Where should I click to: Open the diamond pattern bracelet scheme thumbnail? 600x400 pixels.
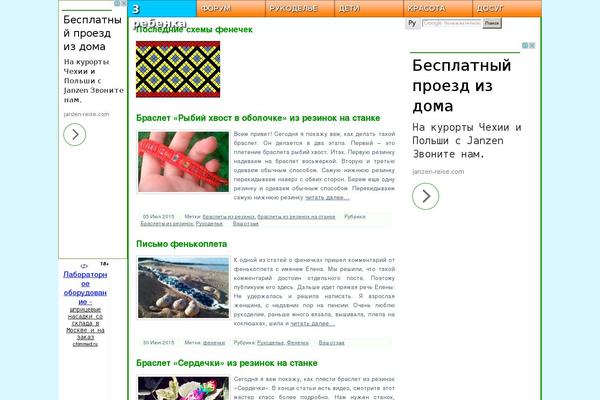[178, 69]
